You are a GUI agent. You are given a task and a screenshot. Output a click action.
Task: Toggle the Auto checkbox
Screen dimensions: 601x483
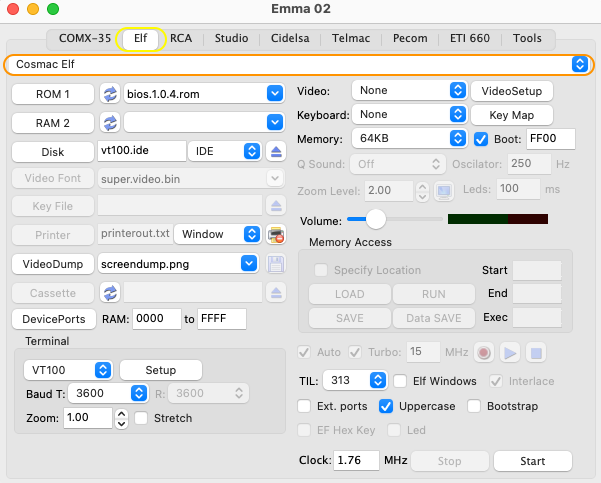point(304,352)
